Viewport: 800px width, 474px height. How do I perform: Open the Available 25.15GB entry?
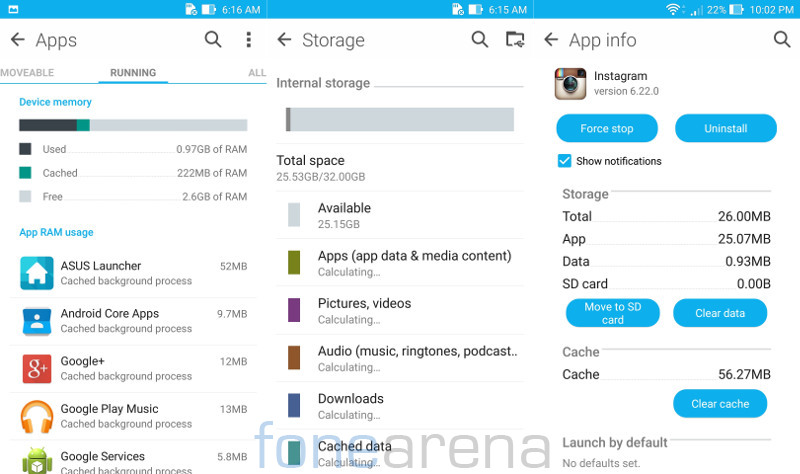click(399, 215)
